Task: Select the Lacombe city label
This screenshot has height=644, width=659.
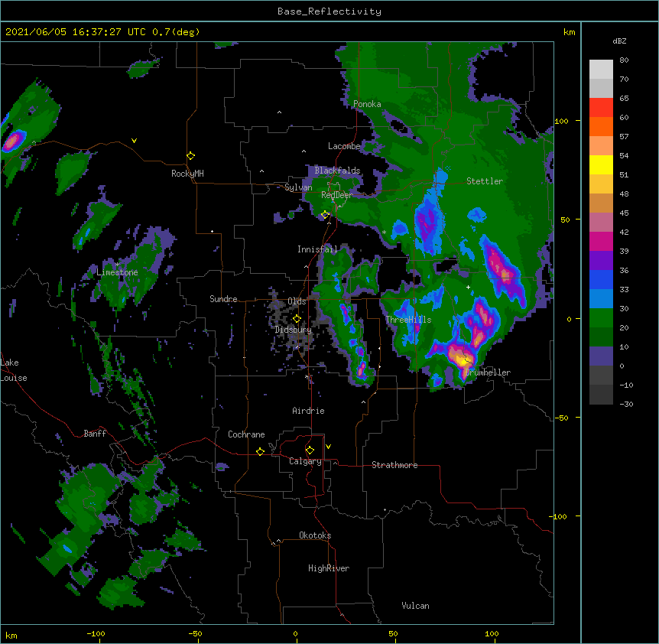Action: click(344, 146)
